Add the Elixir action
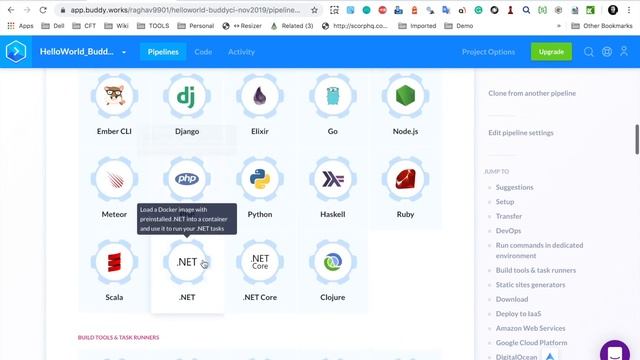Image resolution: width=640 pixels, height=360 pixels. click(260, 96)
